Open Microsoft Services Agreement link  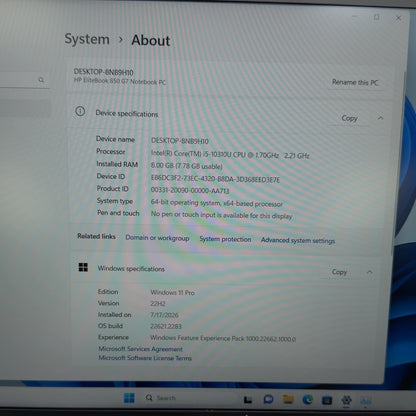coord(140,349)
